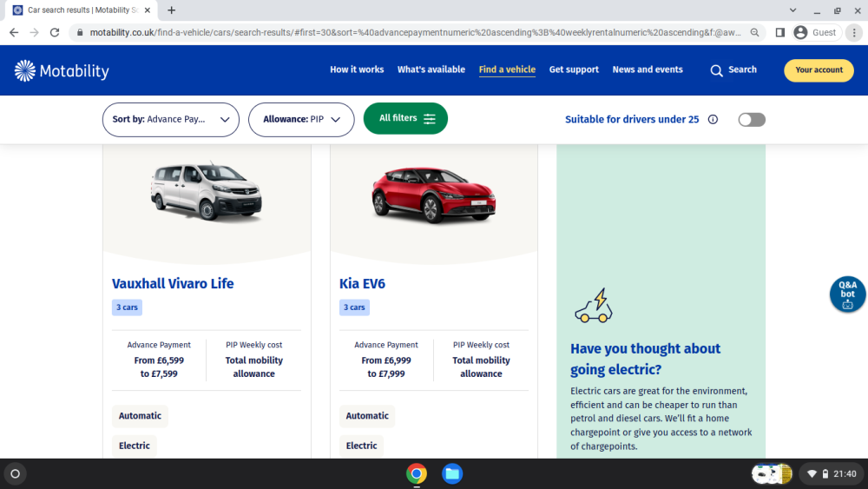
Task: Expand the Allowance PIP dropdown
Action: (x=301, y=119)
